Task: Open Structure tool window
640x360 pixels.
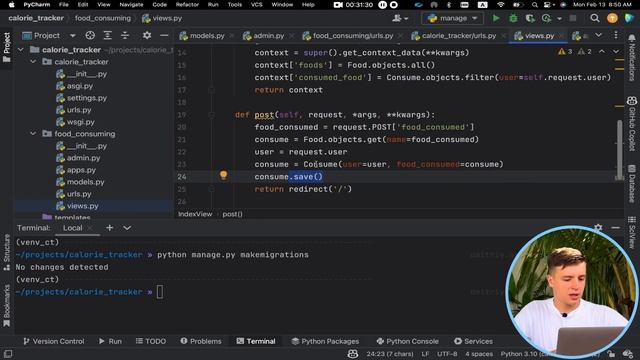Action: point(7,252)
